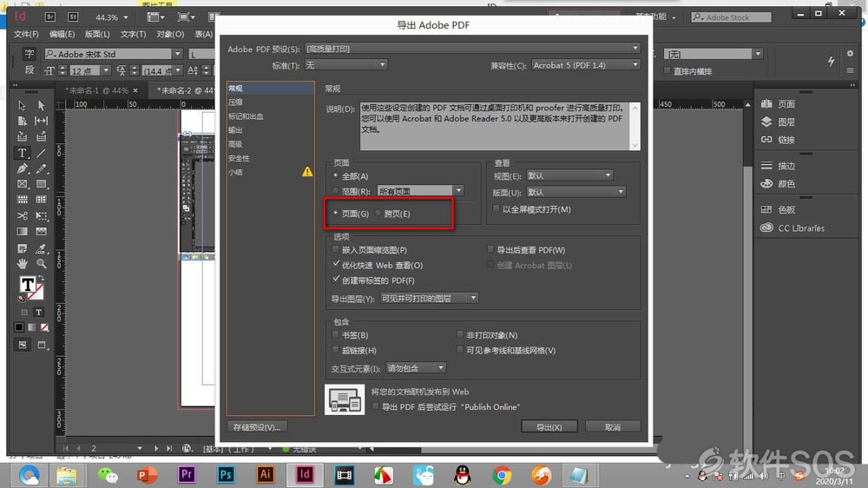Select the Gradient Swatch tool
Screen dimensions: 868x488
(x=23, y=232)
